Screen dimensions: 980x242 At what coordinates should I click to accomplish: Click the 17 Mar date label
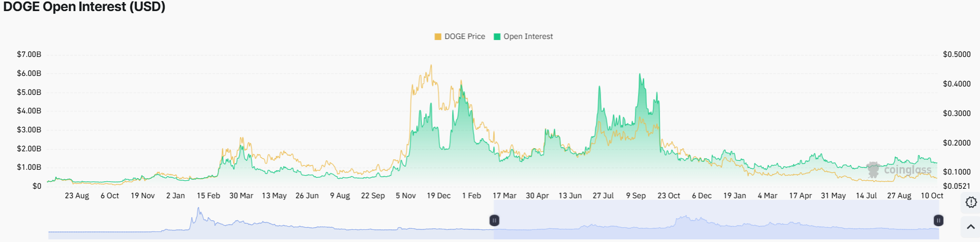(x=505, y=196)
